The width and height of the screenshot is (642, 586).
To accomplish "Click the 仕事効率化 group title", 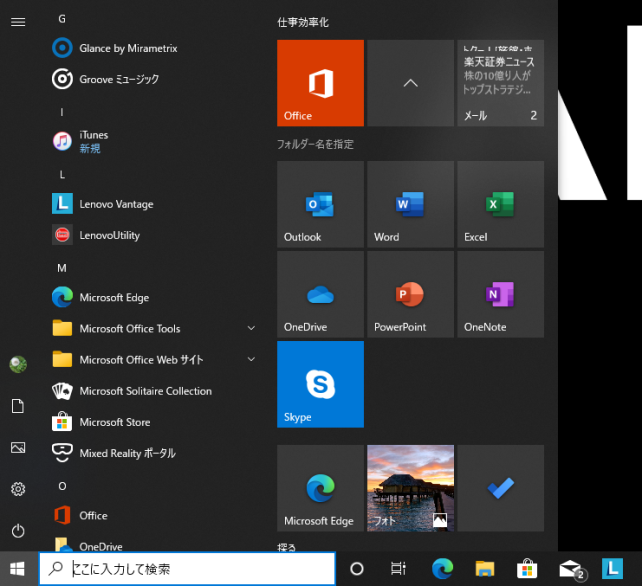I will (303, 23).
